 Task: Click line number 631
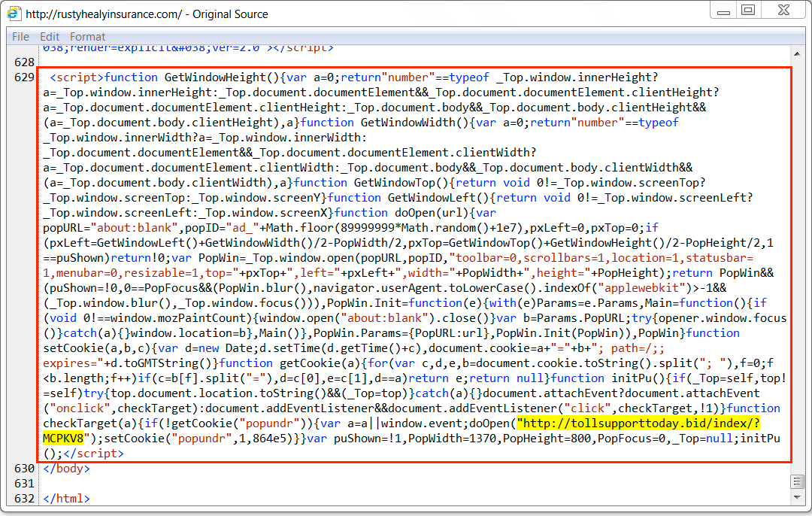[24, 484]
